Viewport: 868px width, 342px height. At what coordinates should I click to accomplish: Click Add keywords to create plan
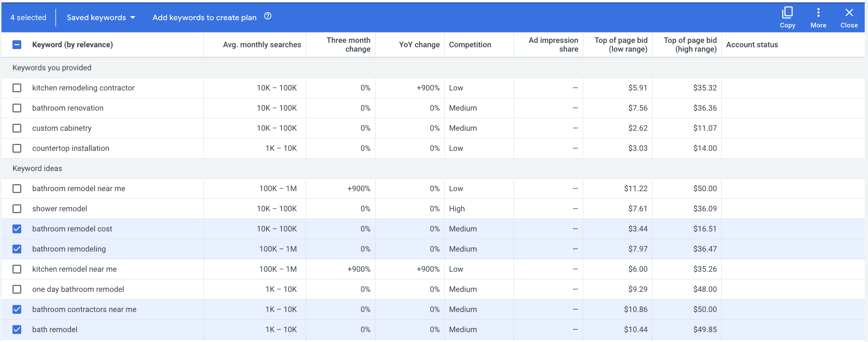205,18
